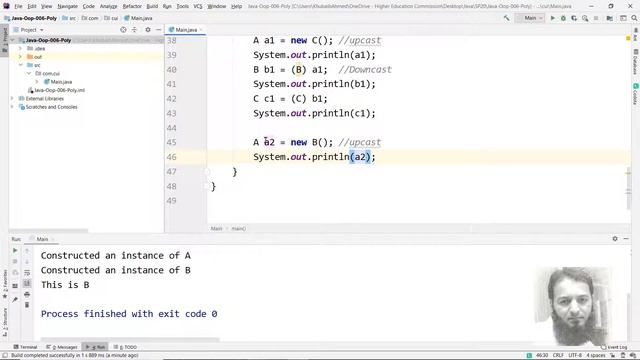Viewport: 640px width, 360px height.
Task: Open the Navigate menu
Action: coord(67,6)
